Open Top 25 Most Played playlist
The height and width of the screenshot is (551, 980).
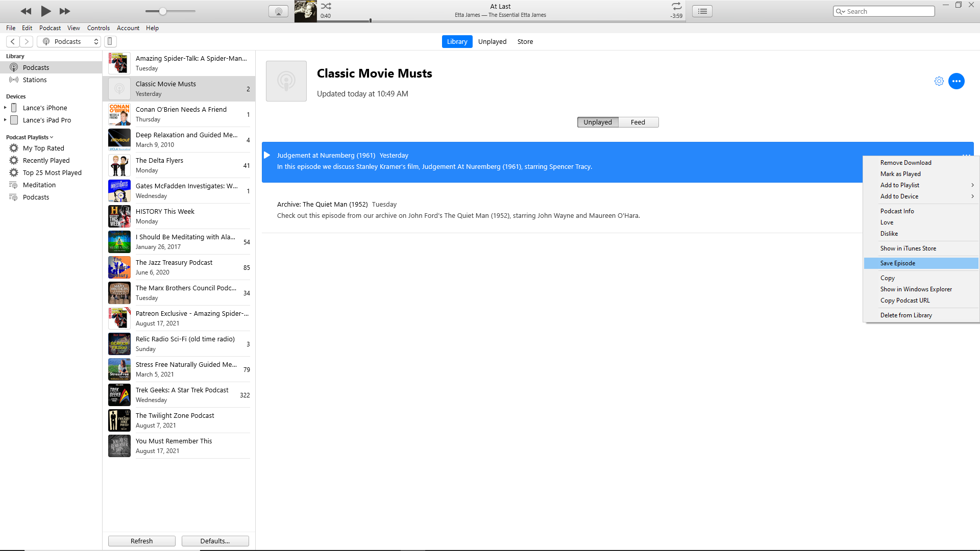(x=51, y=172)
